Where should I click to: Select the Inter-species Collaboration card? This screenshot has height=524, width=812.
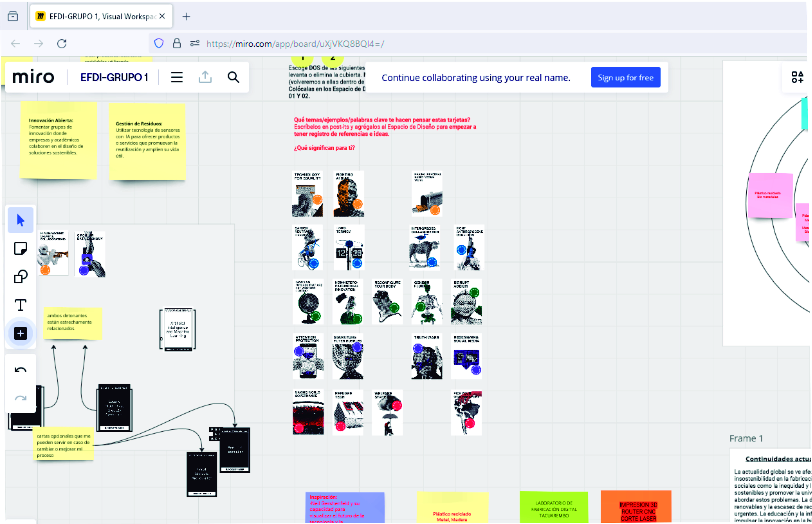pyautogui.click(x=424, y=248)
